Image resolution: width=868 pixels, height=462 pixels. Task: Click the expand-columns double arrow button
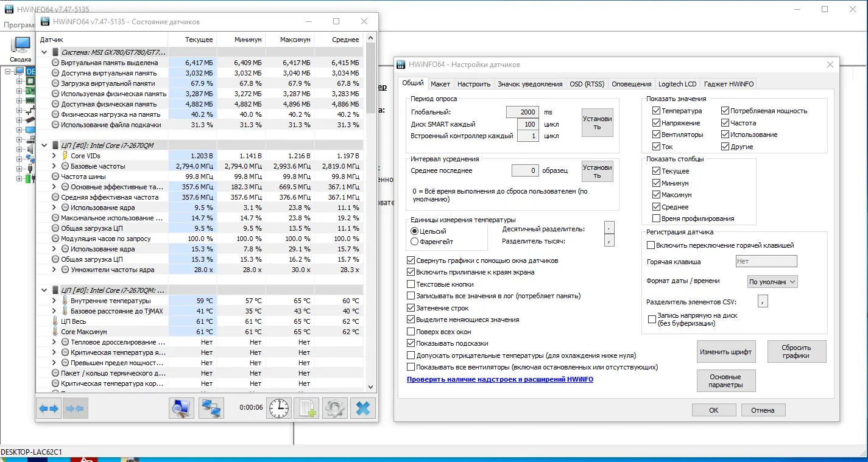(49, 408)
